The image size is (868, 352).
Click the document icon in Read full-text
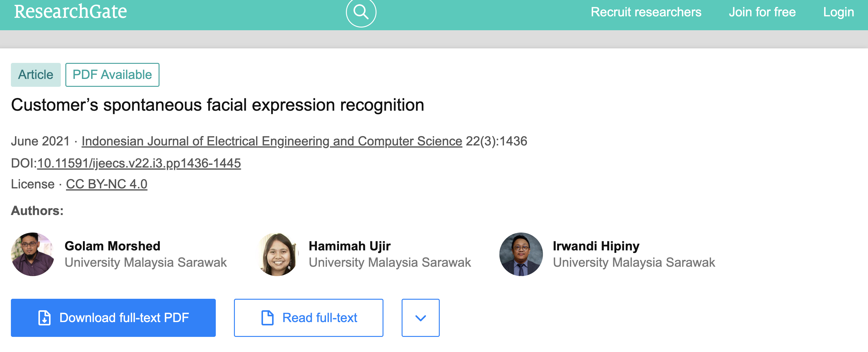tap(267, 318)
